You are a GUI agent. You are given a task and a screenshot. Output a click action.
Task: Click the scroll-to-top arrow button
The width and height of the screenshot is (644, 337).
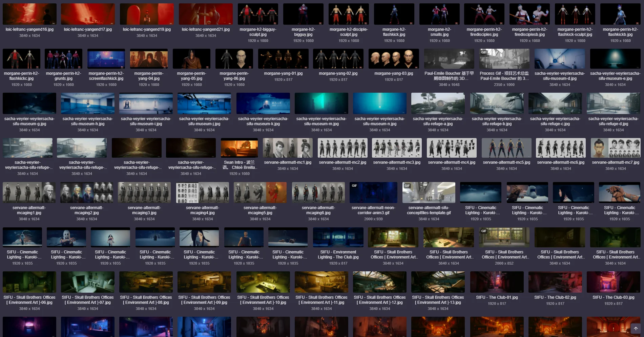point(636,329)
